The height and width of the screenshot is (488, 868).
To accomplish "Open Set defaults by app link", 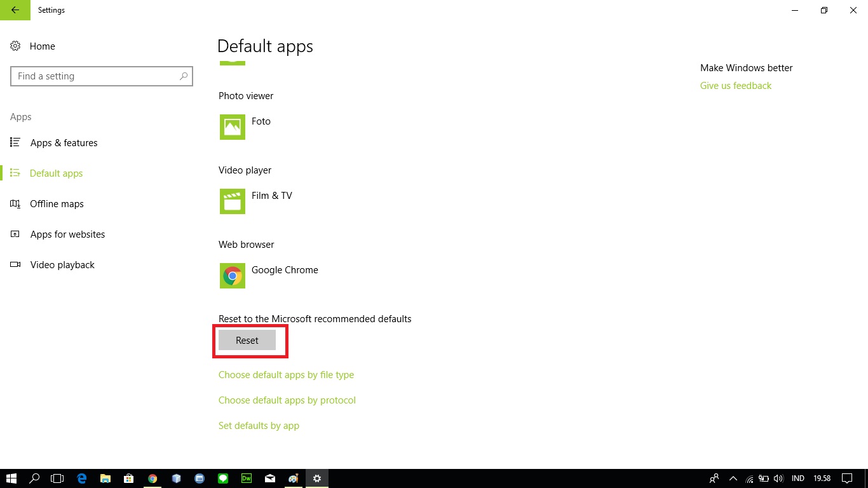I will (x=259, y=426).
